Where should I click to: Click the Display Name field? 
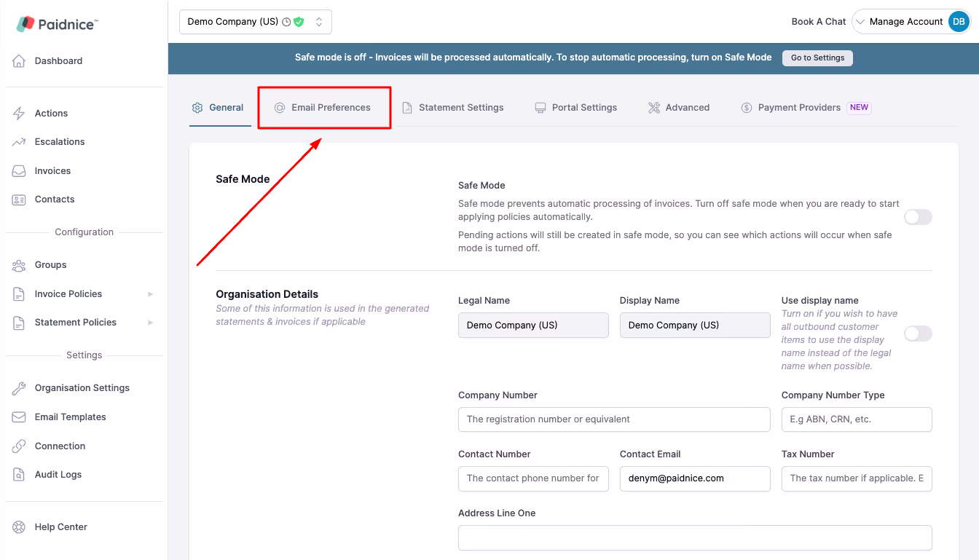click(695, 326)
